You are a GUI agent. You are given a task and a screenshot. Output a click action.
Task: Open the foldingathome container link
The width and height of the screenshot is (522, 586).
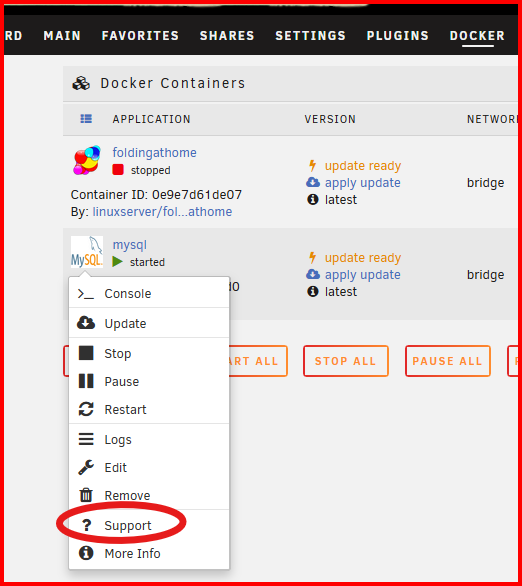(x=154, y=152)
